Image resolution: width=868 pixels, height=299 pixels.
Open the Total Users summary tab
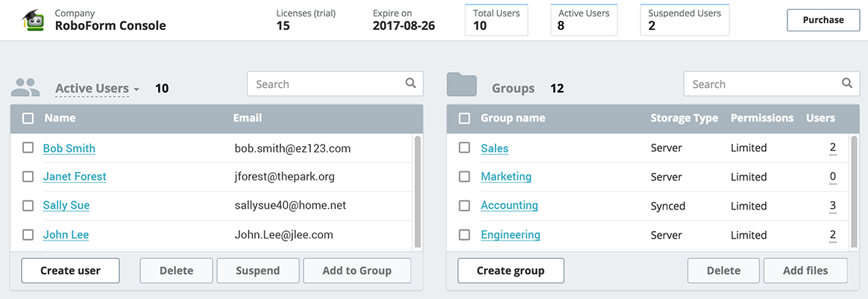pyautogui.click(x=497, y=20)
